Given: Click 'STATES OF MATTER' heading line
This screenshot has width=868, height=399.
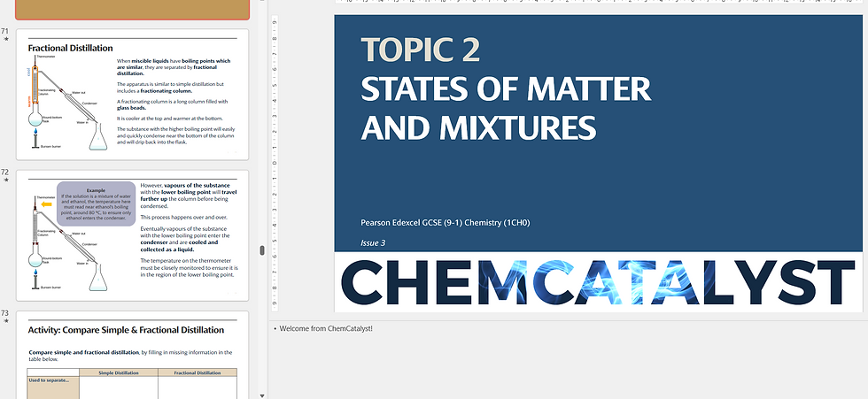Looking at the screenshot, I should pos(506,88).
